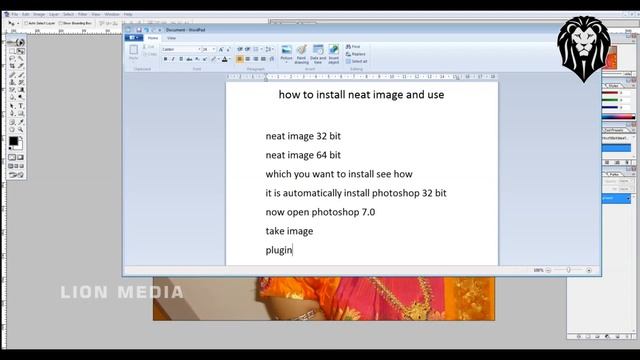This screenshot has width=640, height=360.
Task: Click Copy in WordPad Clipboard group
Action: pos(150,54)
